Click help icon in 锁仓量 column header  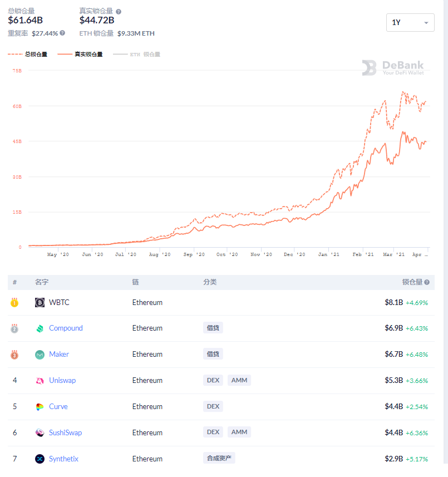point(427,282)
